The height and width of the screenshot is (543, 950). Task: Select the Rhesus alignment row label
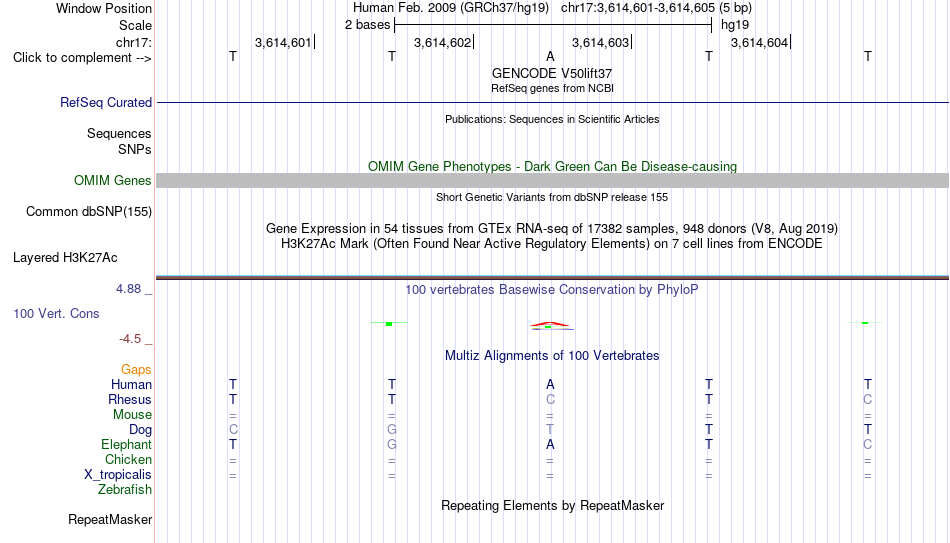130,399
